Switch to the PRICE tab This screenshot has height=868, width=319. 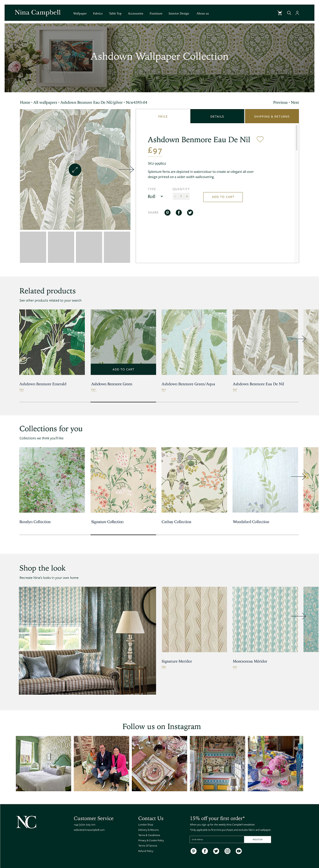coord(163,116)
